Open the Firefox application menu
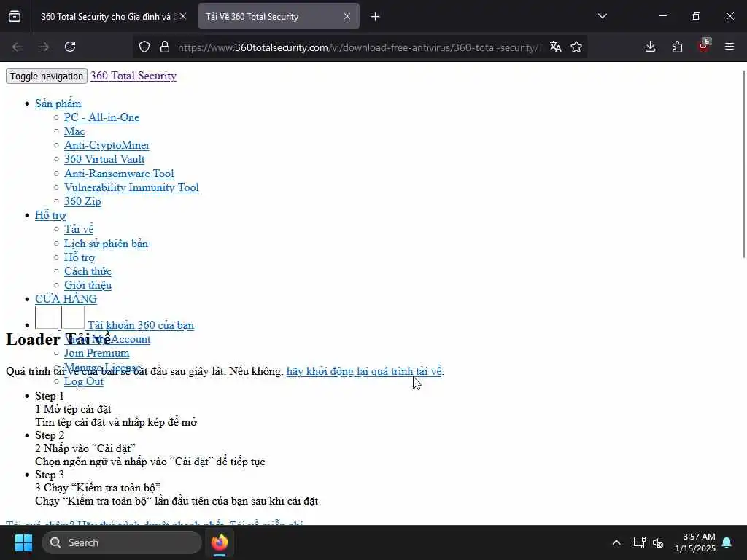 729,47
